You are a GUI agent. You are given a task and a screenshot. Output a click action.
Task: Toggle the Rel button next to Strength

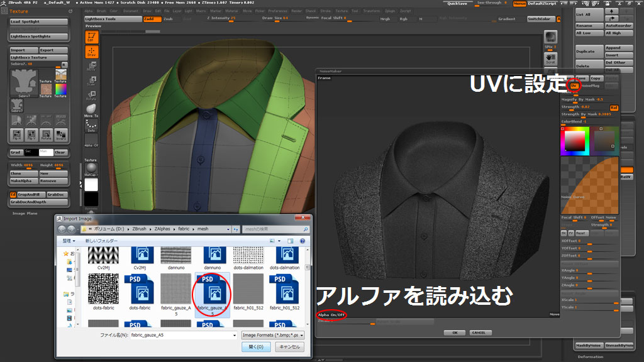614,107
